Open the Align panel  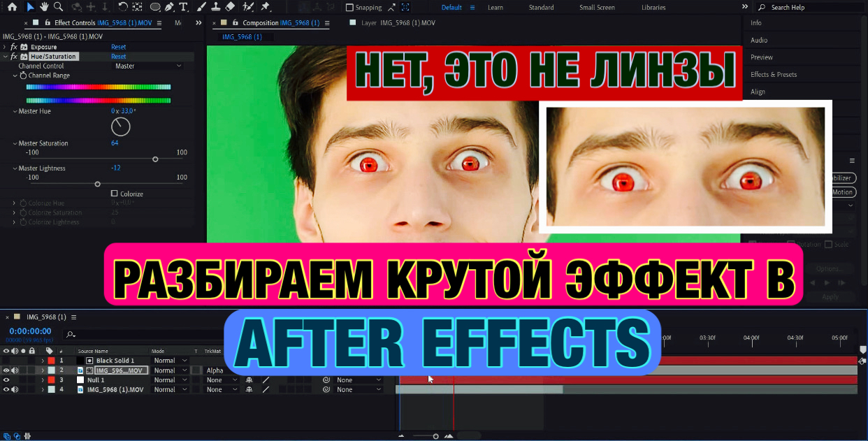click(x=758, y=92)
